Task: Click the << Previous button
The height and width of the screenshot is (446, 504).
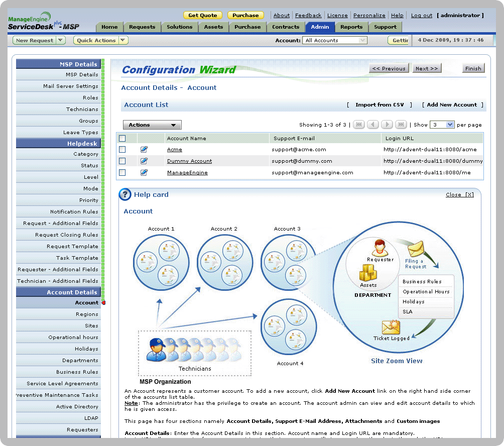Action: 389,68
